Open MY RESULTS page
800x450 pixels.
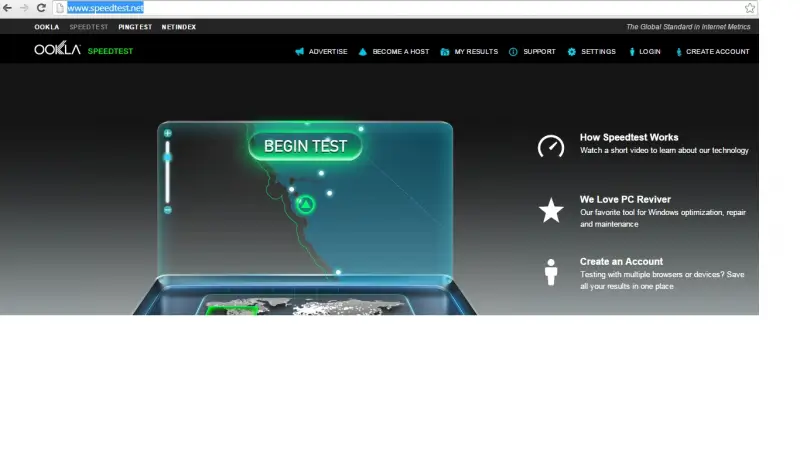476,52
